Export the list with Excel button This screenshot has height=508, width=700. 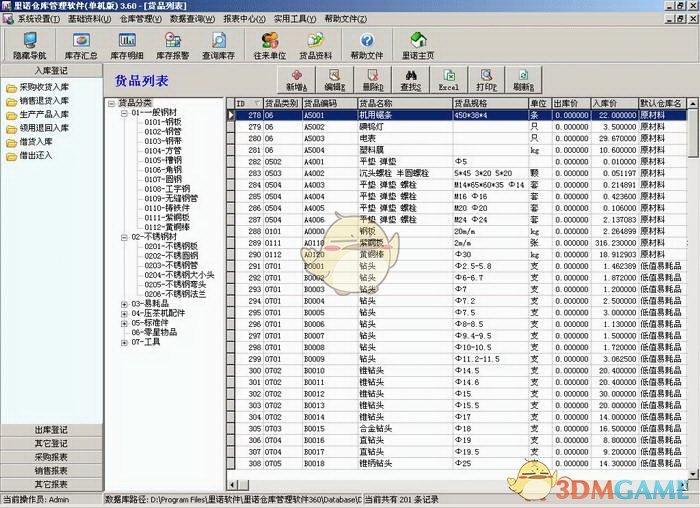point(449,80)
